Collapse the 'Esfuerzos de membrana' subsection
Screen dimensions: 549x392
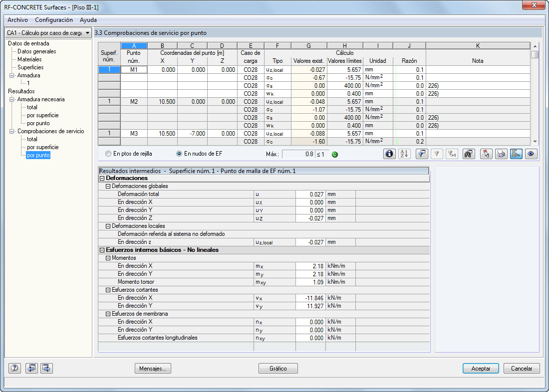[x=108, y=314]
